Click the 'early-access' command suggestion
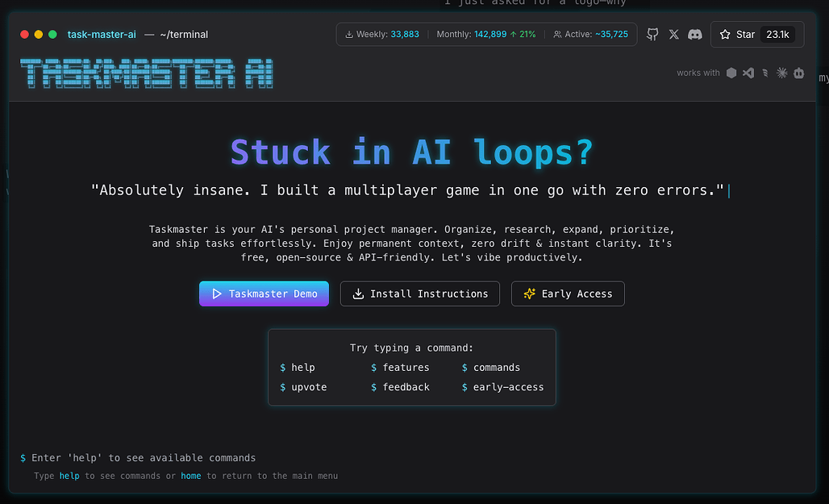Screen dimensions: 829x504 (x=508, y=387)
